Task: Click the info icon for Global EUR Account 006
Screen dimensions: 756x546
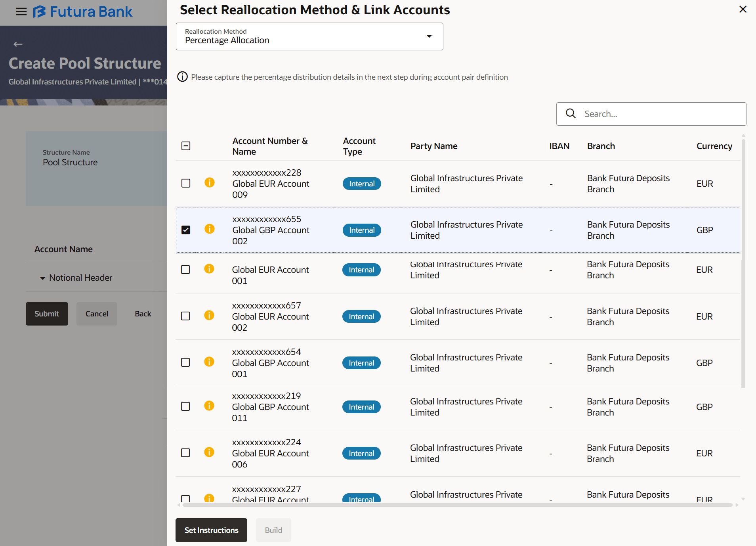Action: 209,452
